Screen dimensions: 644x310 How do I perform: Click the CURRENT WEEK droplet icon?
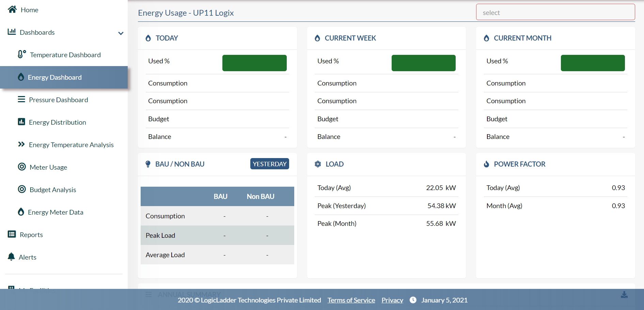point(317,38)
